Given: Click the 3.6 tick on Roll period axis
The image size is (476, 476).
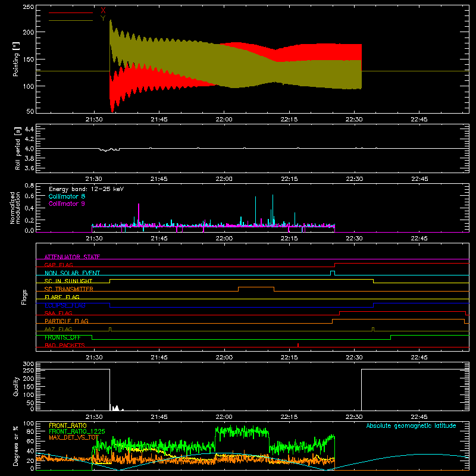Looking at the screenshot, I should click(29, 168).
